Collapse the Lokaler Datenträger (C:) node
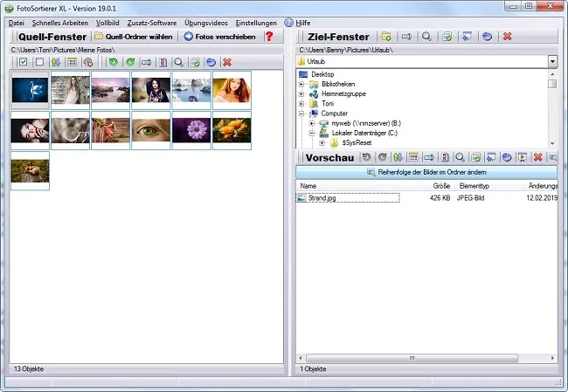This screenshot has height=392, width=568. (312, 133)
